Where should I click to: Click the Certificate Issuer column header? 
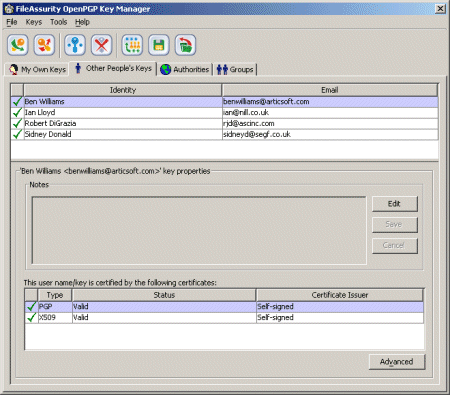tap(340, 295)
